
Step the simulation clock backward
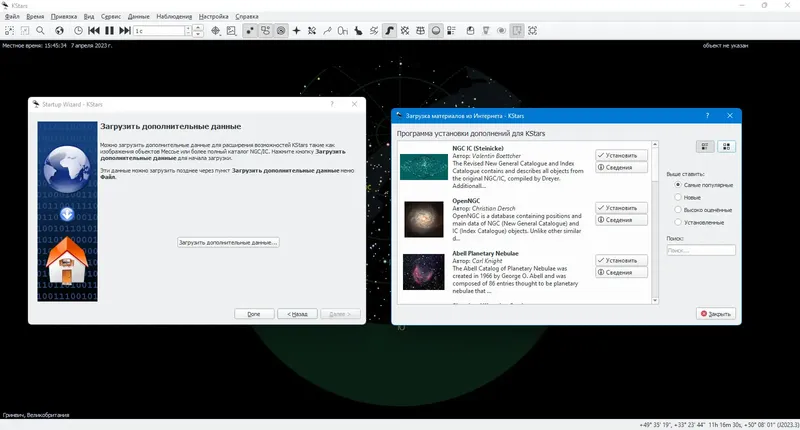pyautogui.click(x=94, y=31)
